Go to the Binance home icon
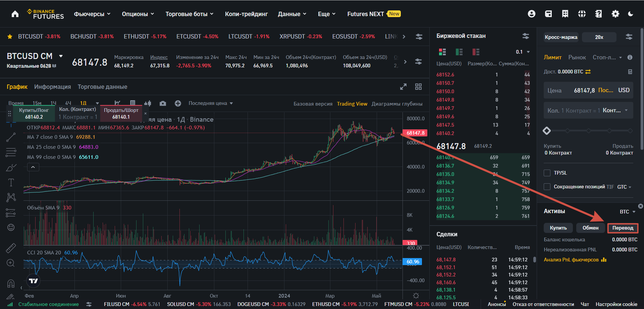 point(15,14)
